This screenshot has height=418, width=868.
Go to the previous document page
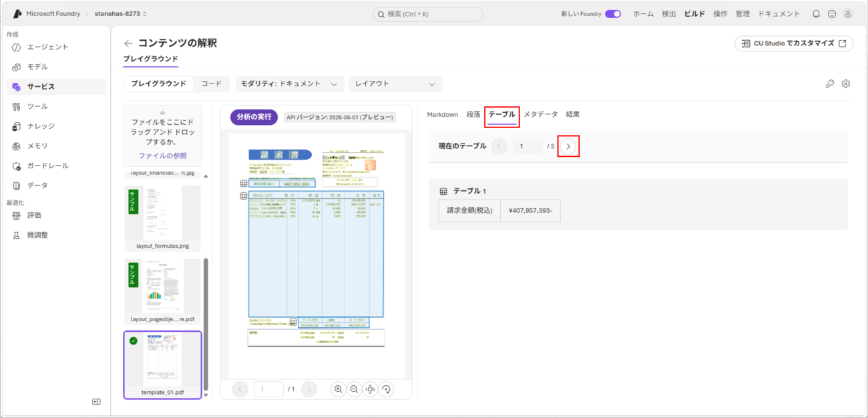240,389
